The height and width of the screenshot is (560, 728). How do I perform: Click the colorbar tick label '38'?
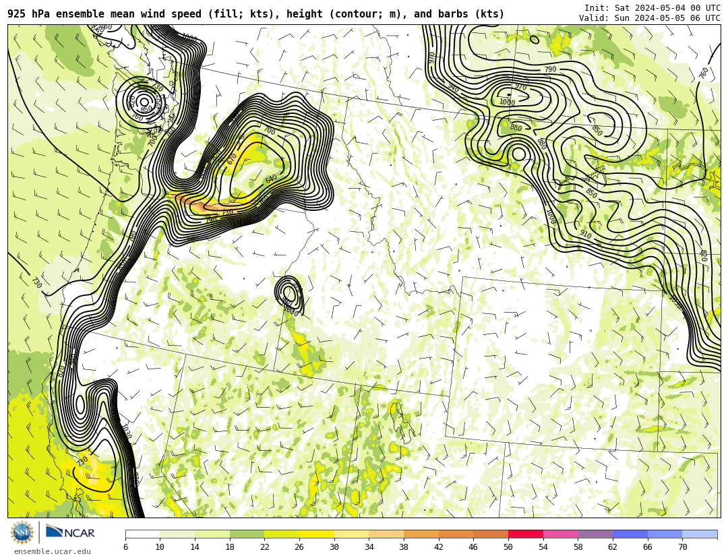coord(404,547)
